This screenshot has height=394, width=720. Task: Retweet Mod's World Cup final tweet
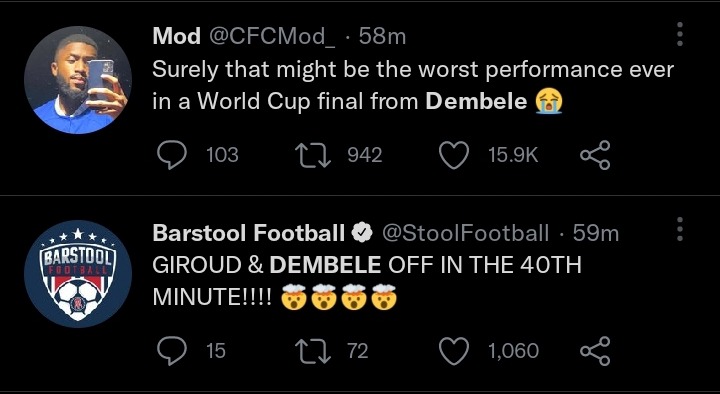pyautogui.click(x=313, y=155)
